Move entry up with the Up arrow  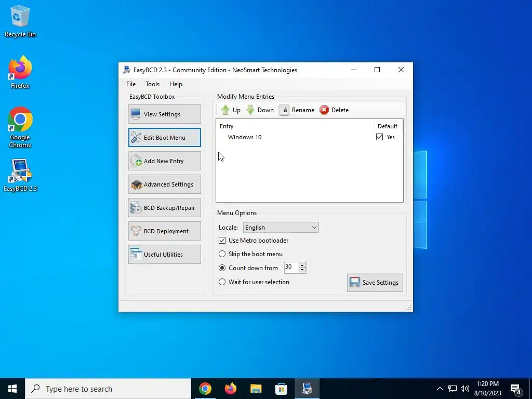click(x=231, y=110)
